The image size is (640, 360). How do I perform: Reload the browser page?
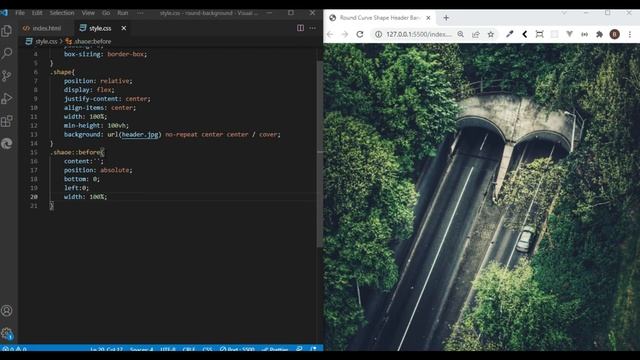(360, 34)
